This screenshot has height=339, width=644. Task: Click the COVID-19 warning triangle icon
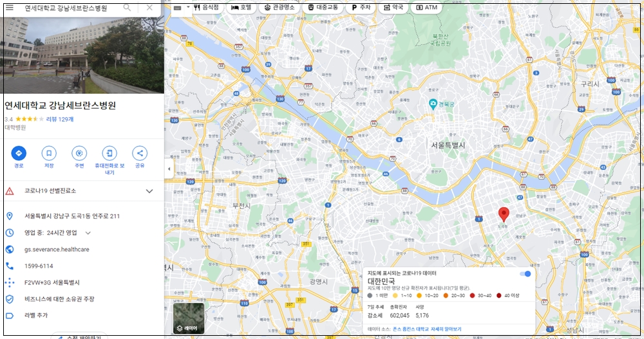[x=10, y=191]
